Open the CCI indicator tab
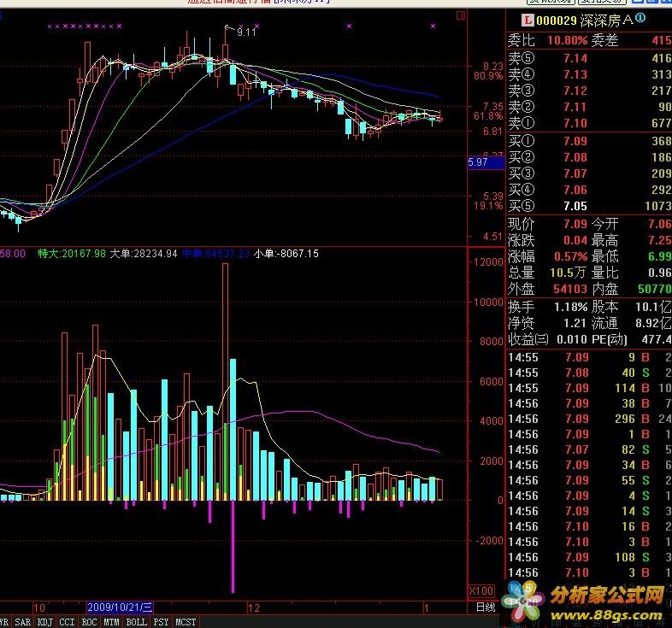 67,622
